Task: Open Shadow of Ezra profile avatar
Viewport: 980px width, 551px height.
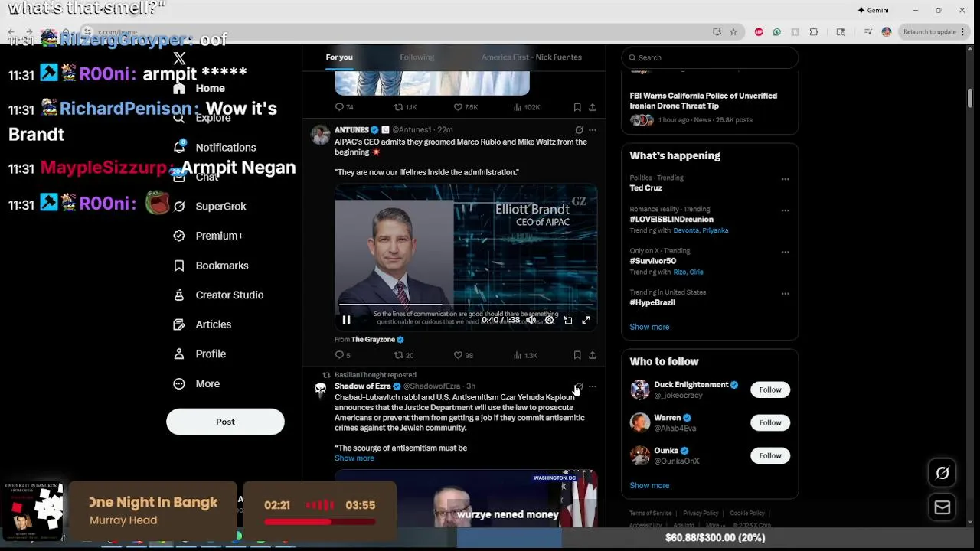Action: [321, 390]
